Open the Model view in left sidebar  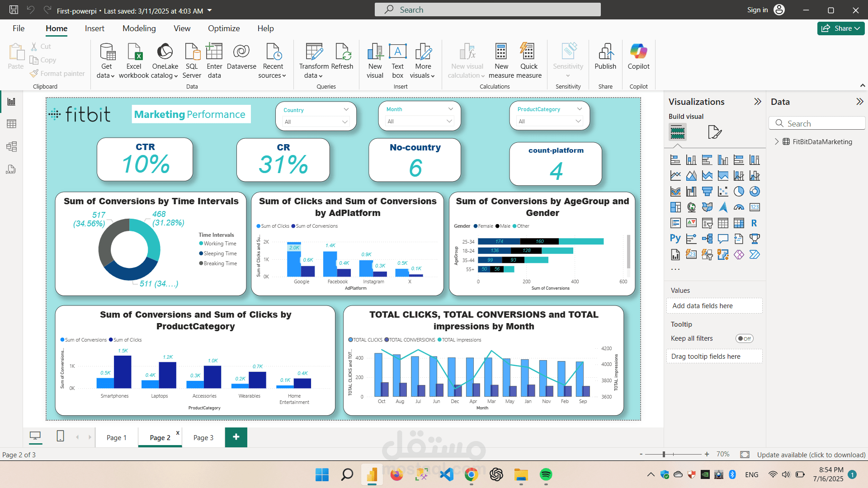[x=11, y=146]
